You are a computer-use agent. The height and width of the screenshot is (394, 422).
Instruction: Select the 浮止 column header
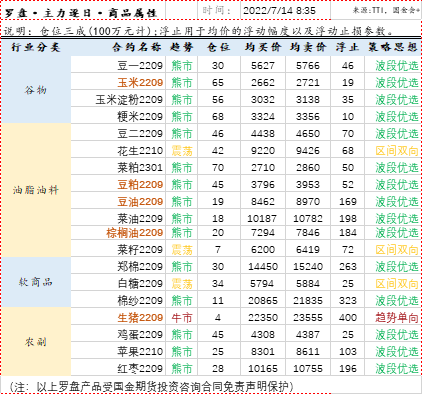(x=347, y=47)
